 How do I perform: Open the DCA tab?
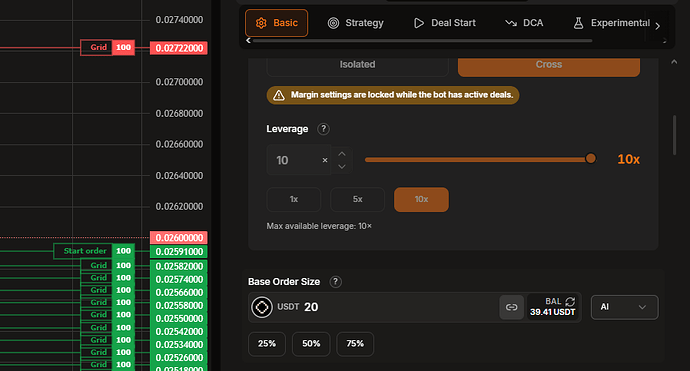click(524, 23)
